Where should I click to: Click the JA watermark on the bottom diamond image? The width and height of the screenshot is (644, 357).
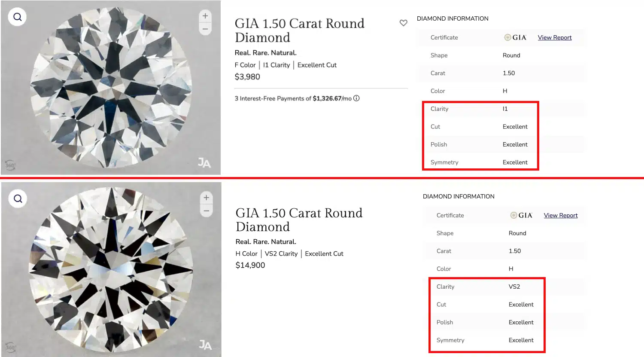[x=206, y=345]
